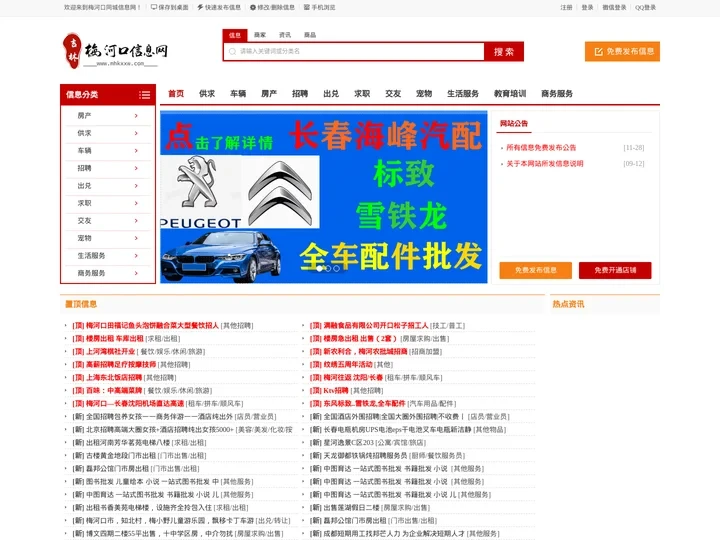Image resolution: width=720 pixels, height=540 pixels.
Task: Click the red 搜索 button
Action: click(x=504, y=52)
